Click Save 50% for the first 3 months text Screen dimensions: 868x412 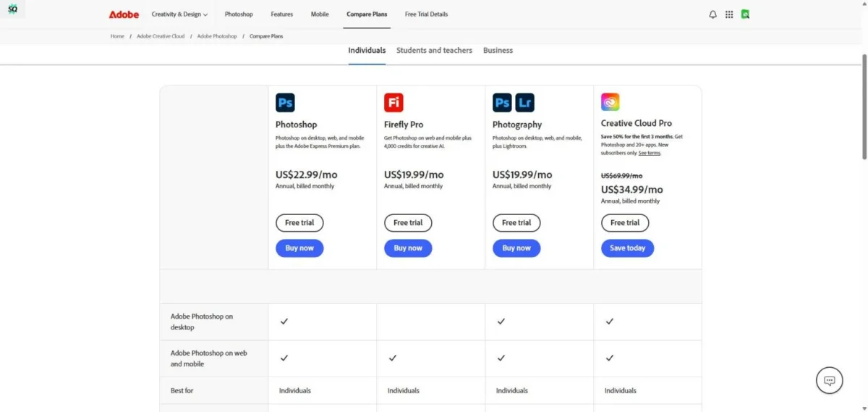(x=637, y=136)
